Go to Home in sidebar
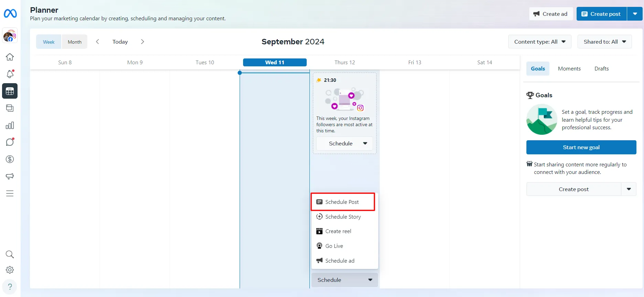This screenshot has width=644, height=297. [x=10, y=57]
